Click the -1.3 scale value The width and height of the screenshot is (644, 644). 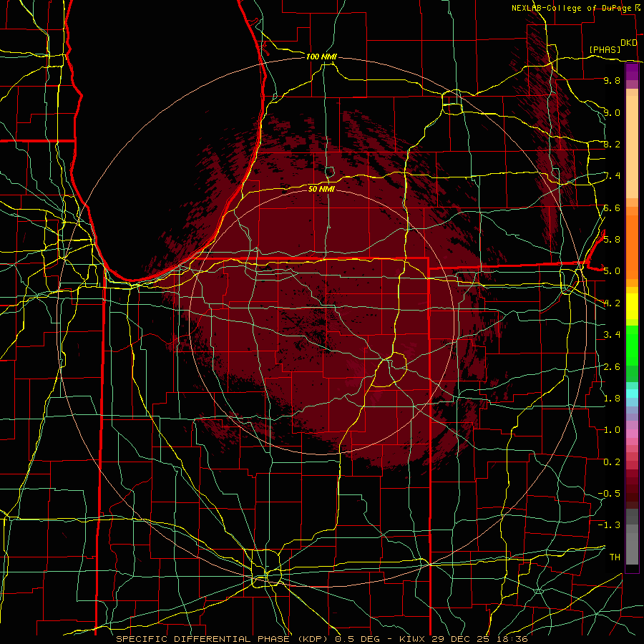pos(609,525)
